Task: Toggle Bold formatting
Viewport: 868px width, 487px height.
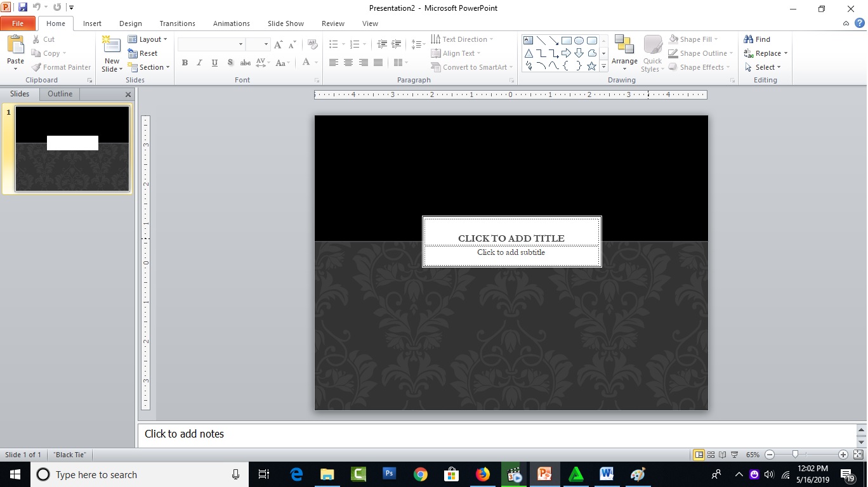Action: [x=185, y=62]
